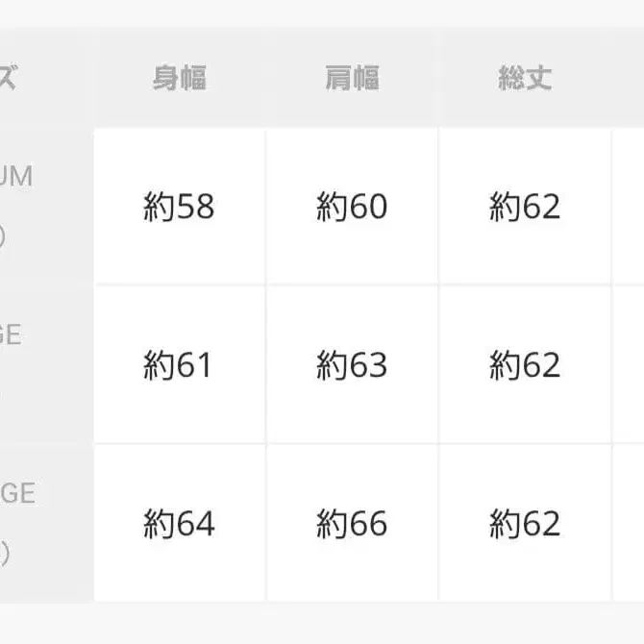Click the cut-off header cell after 総丈
The image size is (644, 644).
point(630,79)
